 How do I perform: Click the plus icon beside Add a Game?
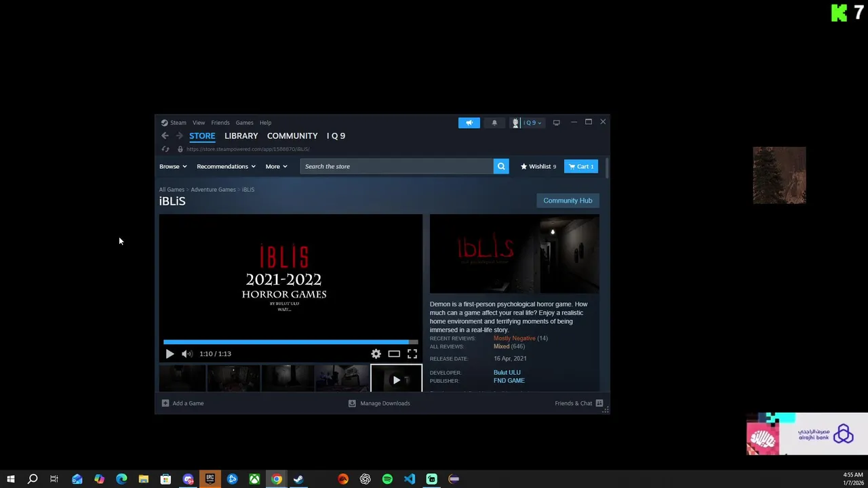[165, 403]
